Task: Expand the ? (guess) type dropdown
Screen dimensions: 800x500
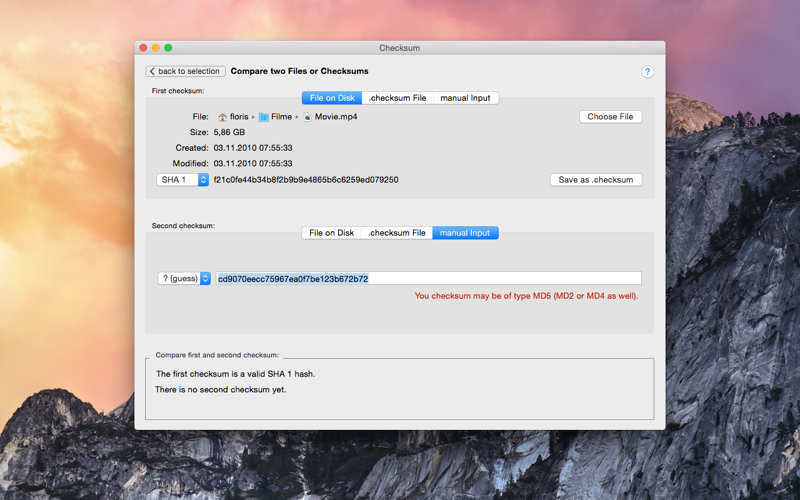Action: click(184, 279)
